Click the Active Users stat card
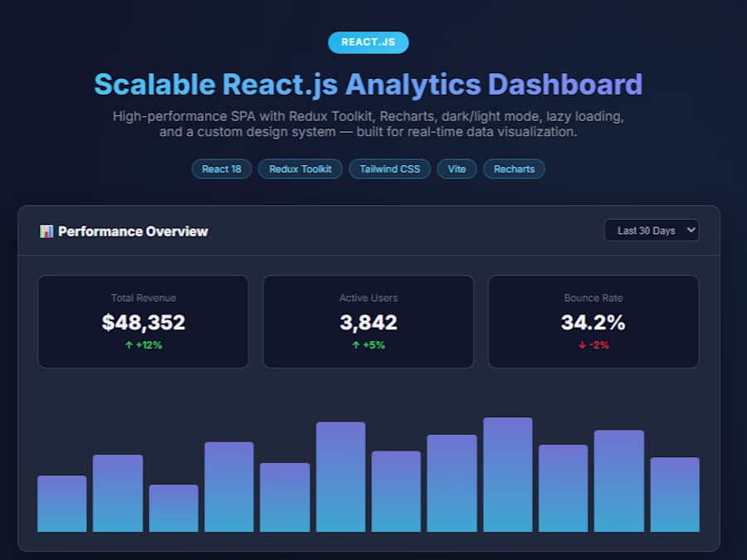747x560 pixels. [369, 321]
